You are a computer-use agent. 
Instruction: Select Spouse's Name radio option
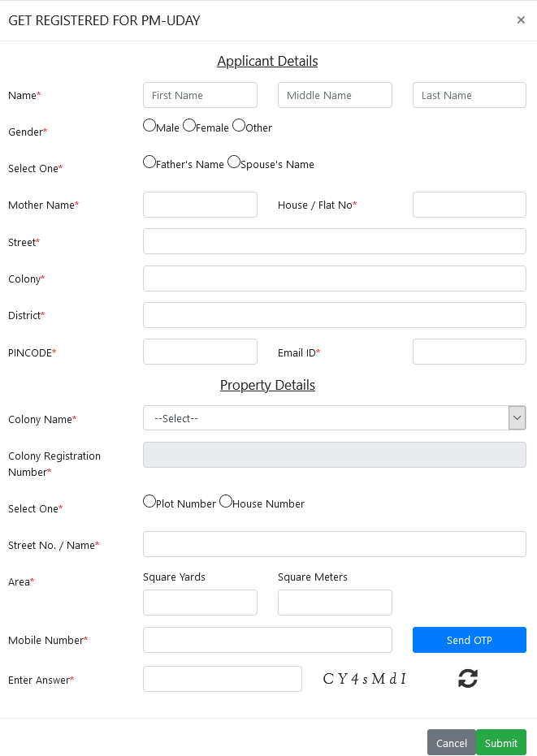coord(234,162)
